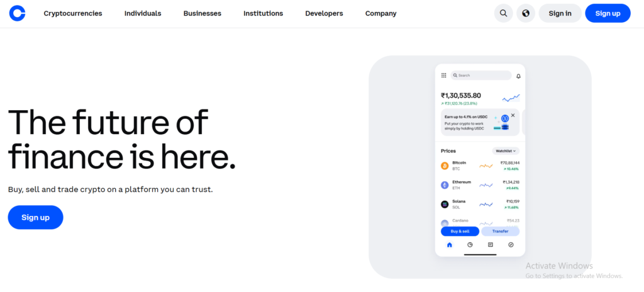Open the Cryptocurrencies menu
This screenshot has height=292, width=644.
click(73, 14)
